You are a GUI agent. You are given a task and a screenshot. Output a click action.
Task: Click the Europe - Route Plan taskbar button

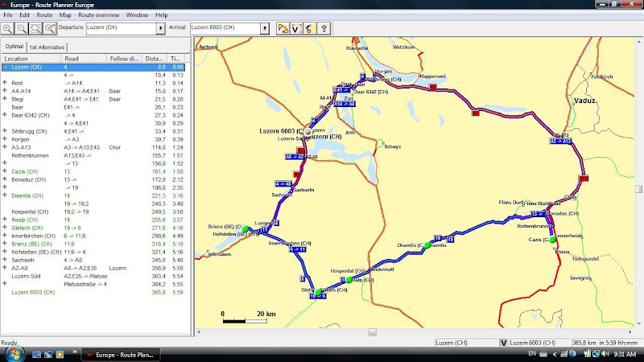click(x=120, y=355)
